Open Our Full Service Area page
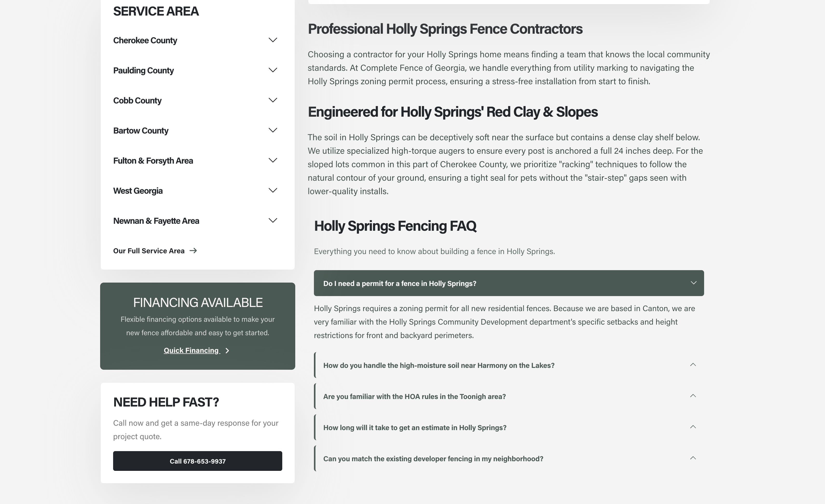 149,250
